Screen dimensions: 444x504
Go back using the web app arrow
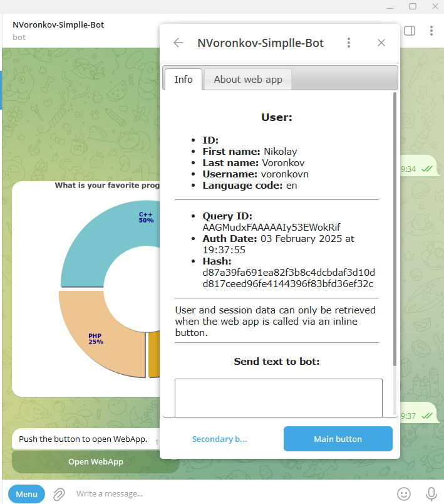(178, 43)
